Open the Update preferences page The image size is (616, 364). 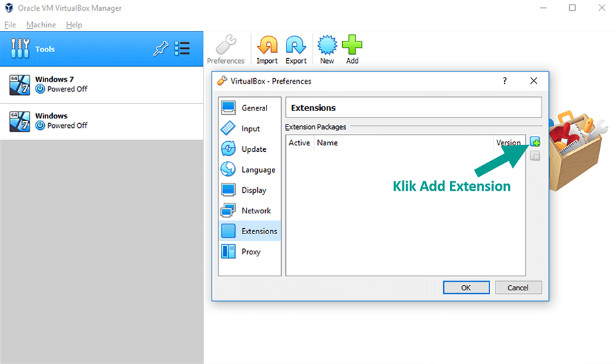[250, 149]
